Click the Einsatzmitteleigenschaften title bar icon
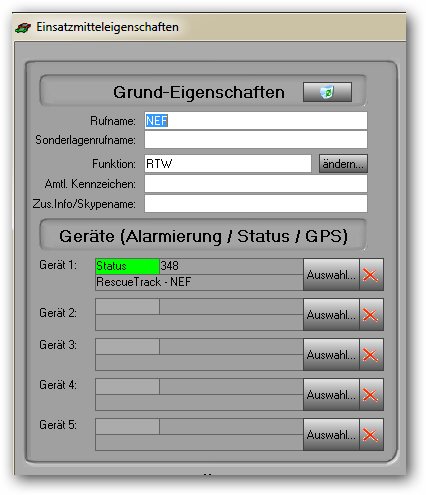 coord(23,27)
